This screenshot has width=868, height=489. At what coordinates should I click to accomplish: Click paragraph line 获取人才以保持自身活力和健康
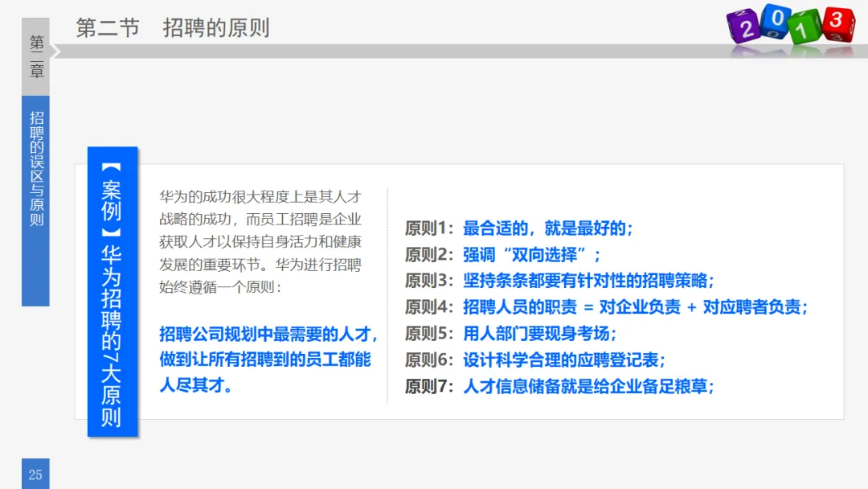[260, 242]
